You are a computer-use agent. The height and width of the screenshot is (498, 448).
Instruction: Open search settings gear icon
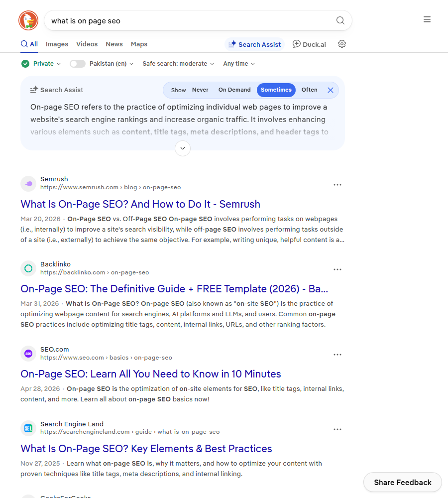point(341,44)
